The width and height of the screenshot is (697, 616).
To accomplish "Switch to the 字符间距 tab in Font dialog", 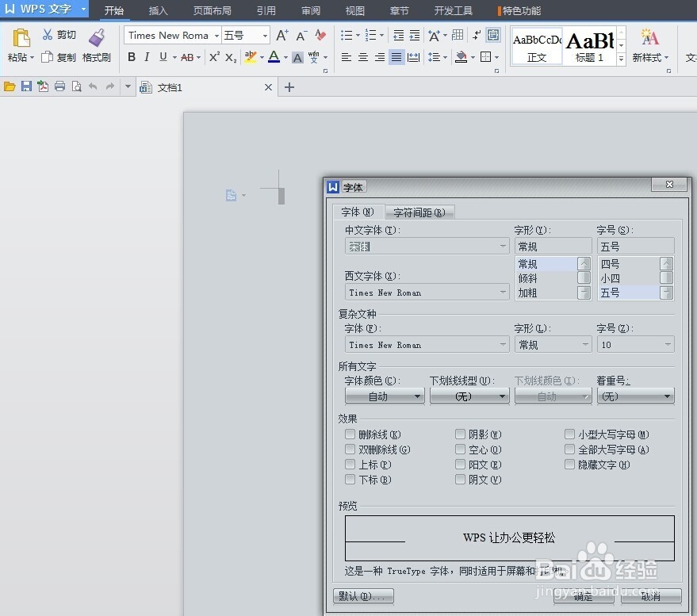I will point(420,212).
